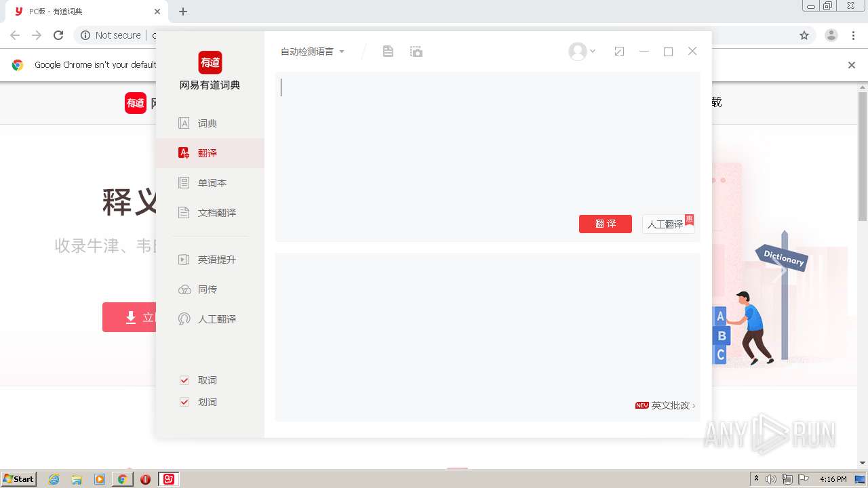Open document translation via toolbar page icon

tap(388, 52)
